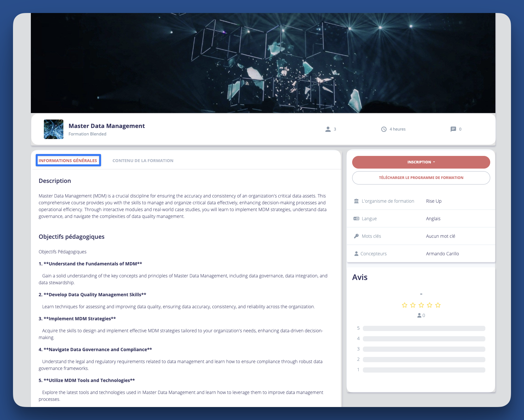Click designer name Armando Carillo

click(x=442, y=254)
